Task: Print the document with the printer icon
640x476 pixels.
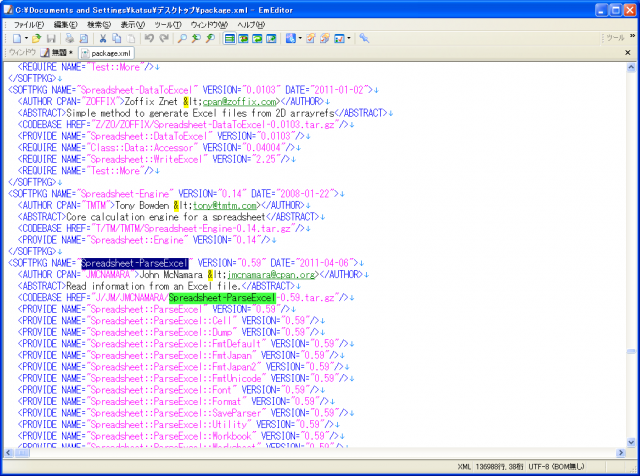Action: click(x=70, y=38)
